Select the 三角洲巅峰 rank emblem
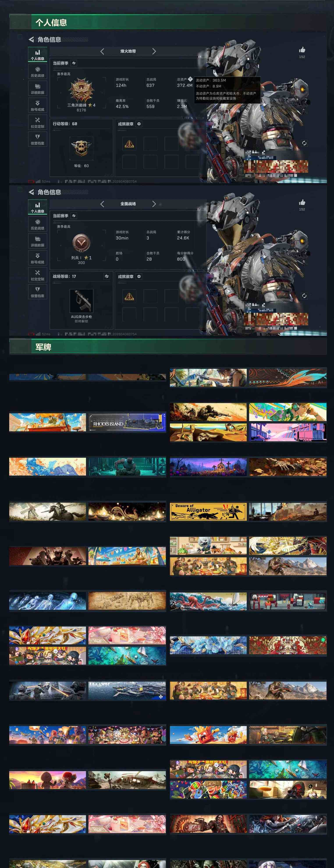334x868 pixels. [x=81, y=90]
